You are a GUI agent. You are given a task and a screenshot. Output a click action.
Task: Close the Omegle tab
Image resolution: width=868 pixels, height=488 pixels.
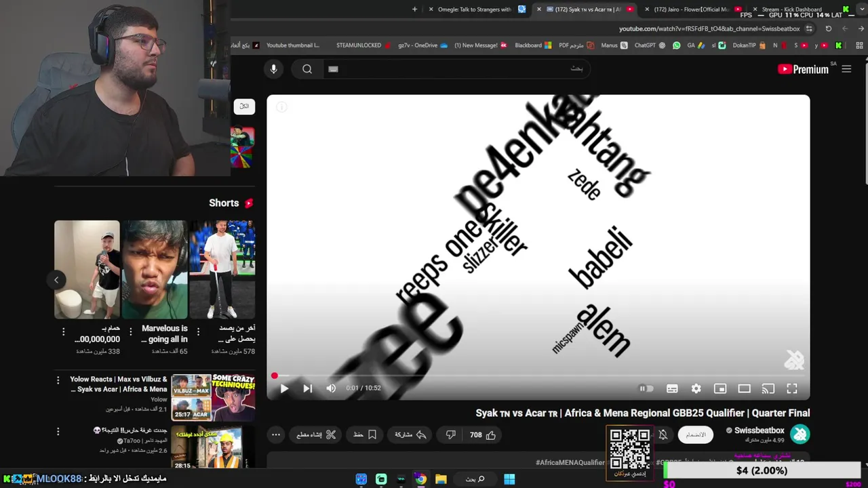pos(431,9)
